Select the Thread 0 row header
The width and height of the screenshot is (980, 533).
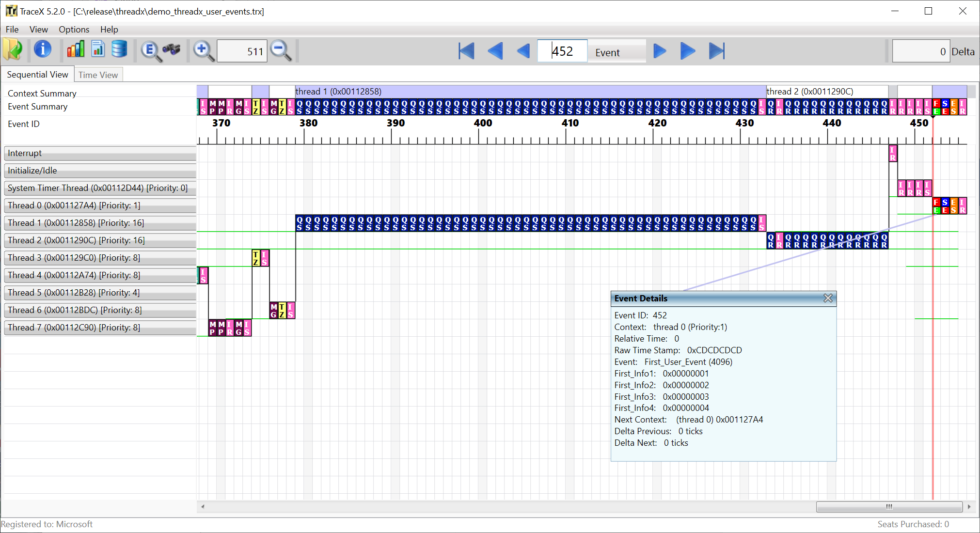click(99, 205)
